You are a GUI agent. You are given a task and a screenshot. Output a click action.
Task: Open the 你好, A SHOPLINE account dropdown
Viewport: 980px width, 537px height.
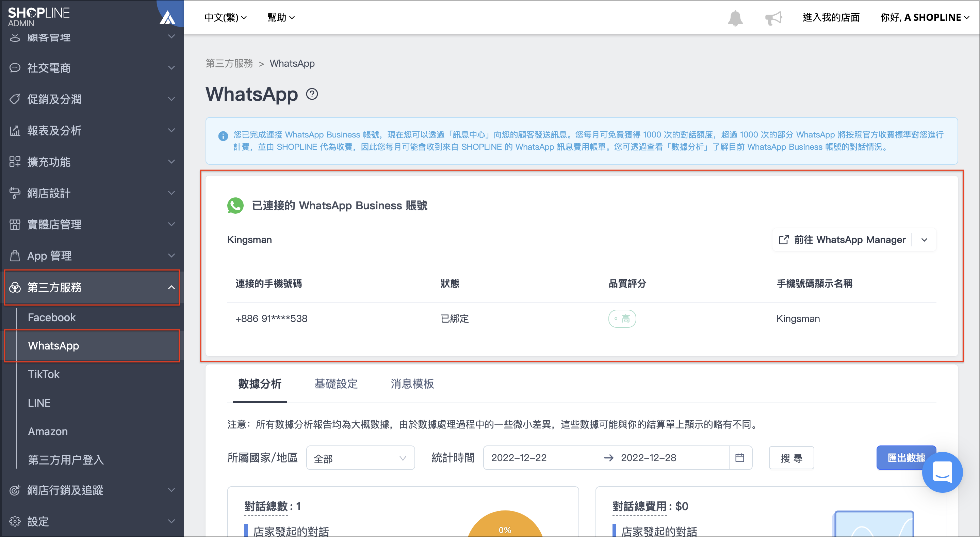(x=924, y=17)
